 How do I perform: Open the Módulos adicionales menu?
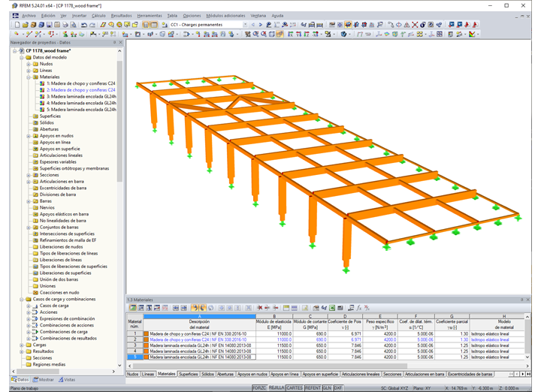coord(225,16)
